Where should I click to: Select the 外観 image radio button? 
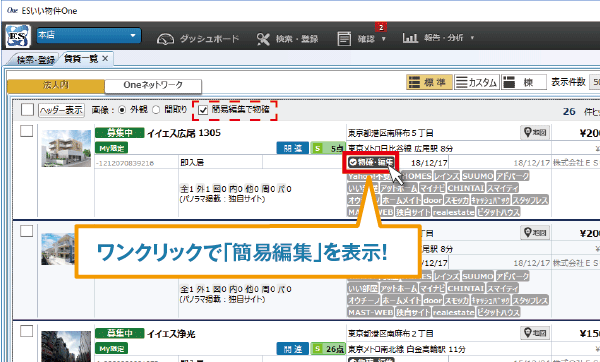click(x=122, y=110)
